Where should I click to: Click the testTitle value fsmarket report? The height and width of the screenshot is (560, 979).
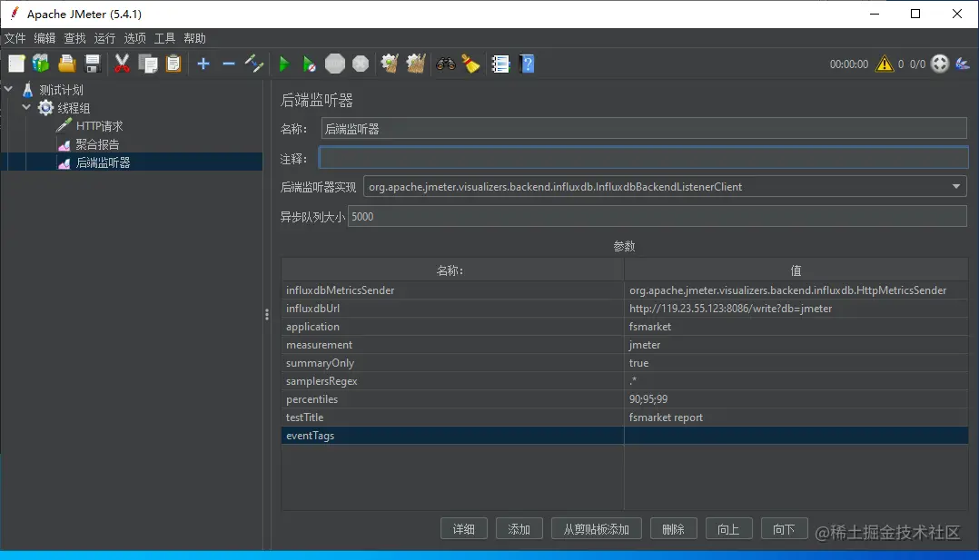(x=666, y=417)
